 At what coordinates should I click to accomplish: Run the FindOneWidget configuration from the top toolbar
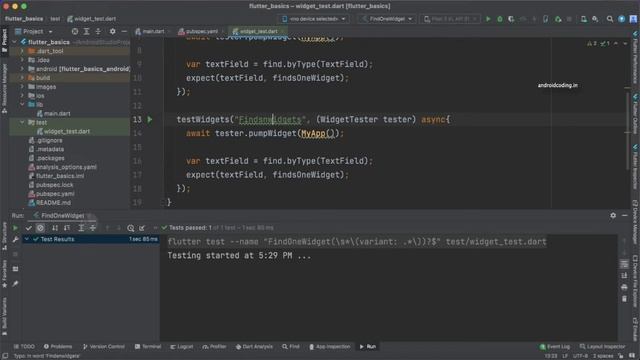tap(488, 19)
